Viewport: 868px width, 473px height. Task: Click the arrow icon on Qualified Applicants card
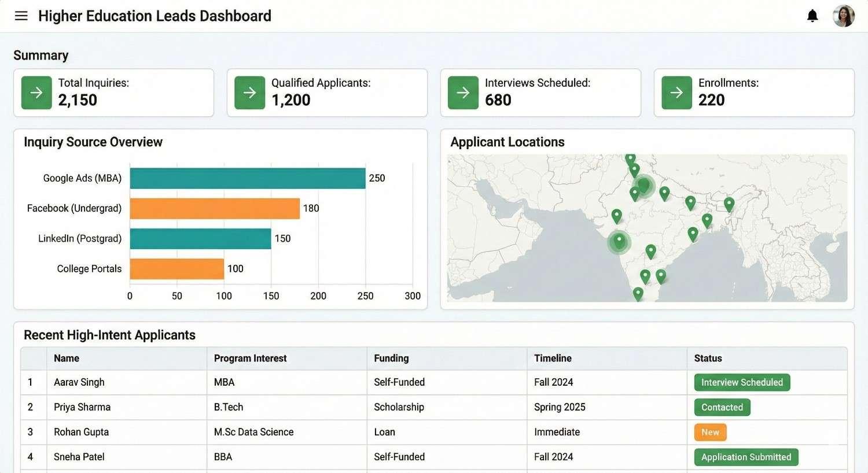click(249, 92)
